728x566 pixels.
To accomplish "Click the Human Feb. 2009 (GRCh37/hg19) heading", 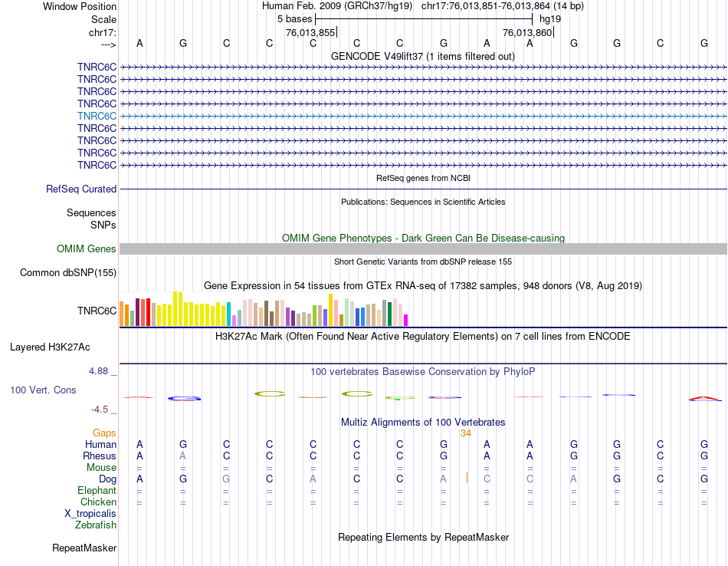I will click(x=337, y=6).
